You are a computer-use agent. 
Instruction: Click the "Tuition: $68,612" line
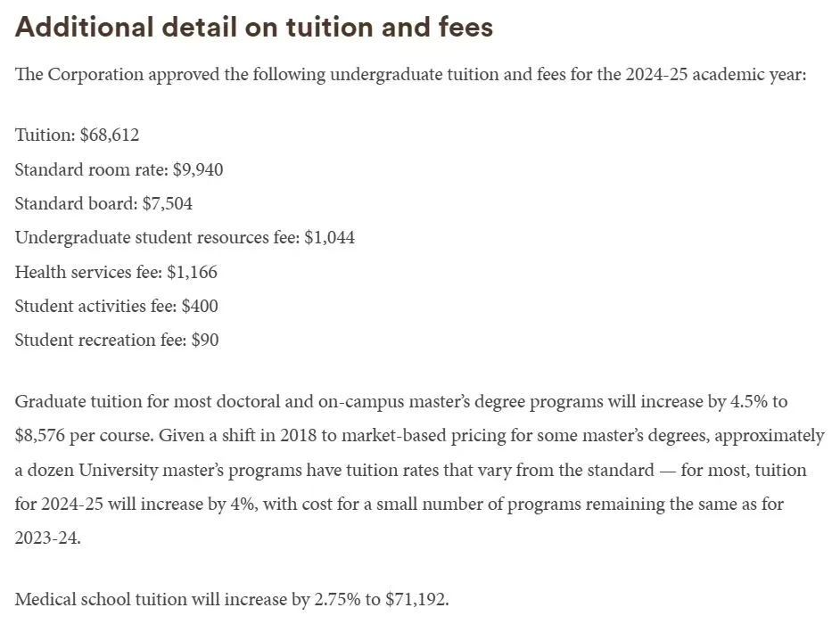click(x=77, y=135)
